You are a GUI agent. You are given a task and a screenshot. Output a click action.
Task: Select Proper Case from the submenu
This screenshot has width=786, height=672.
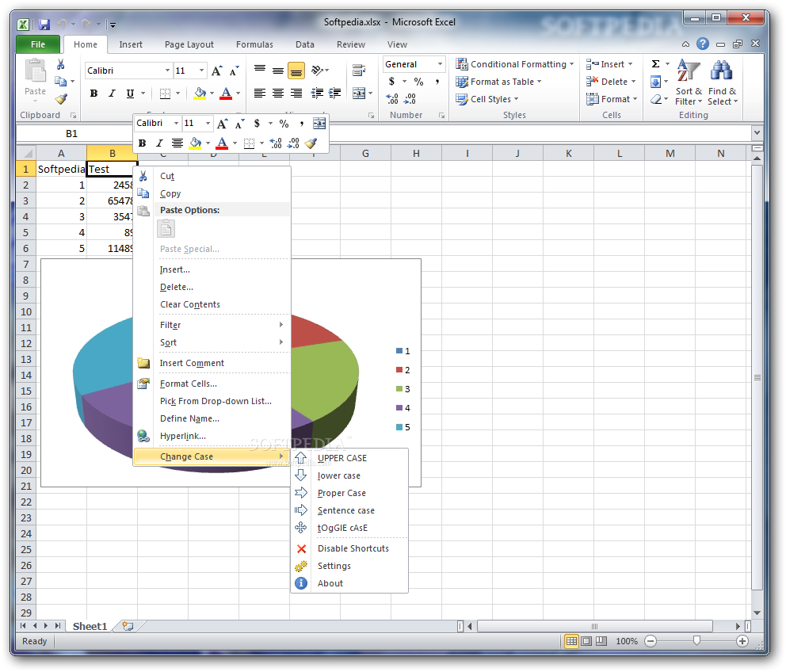(349, 494)
